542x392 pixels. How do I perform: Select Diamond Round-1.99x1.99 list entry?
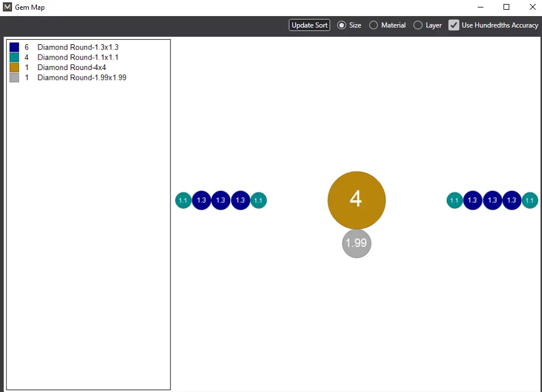coord(82,77)
